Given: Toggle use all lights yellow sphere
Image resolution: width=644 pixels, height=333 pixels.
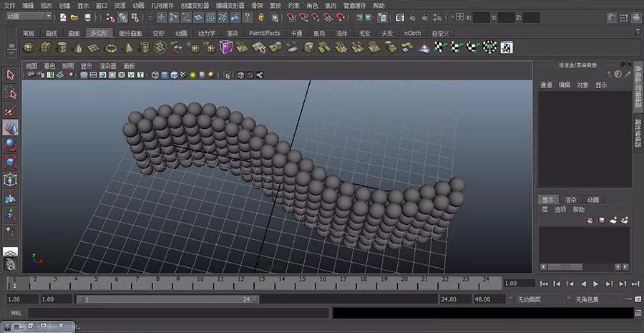Looking at the screenshot, I should 192,74.
